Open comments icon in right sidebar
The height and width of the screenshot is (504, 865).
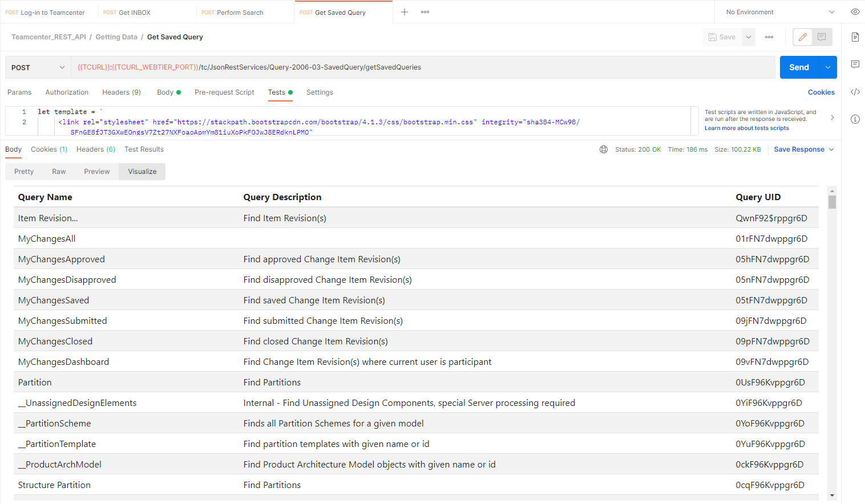point(855,64)
